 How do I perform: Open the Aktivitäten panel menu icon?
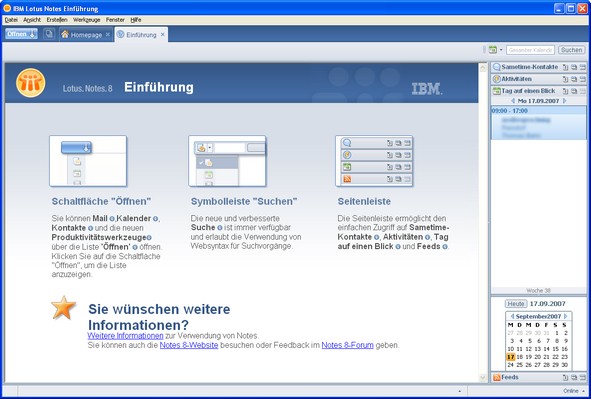click(582, 79)
